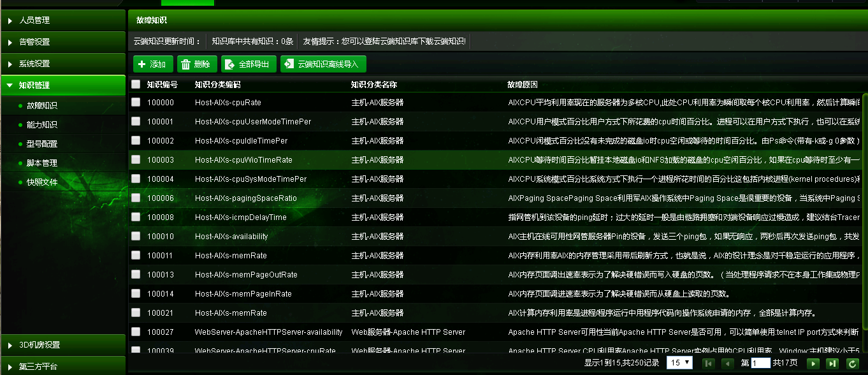The height and width of the screenshot is (375, 868).
Task: Click the 全部导出 export-all button
Action: tap(249, 64)
